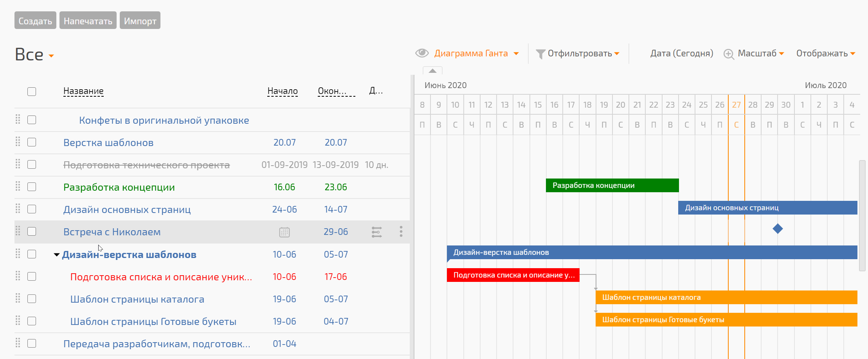Click the collapse-up arrow tab above the chart

[x=432, y=70]
